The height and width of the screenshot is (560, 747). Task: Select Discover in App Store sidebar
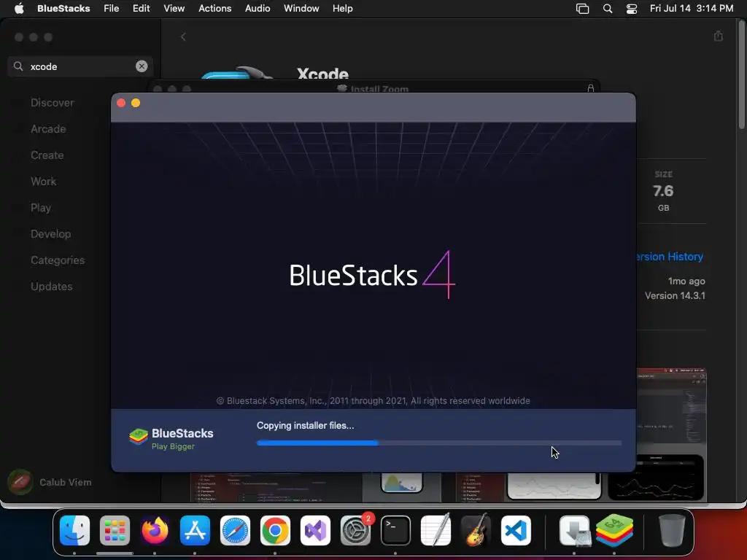pyautogui.click(x=53, y=103)
